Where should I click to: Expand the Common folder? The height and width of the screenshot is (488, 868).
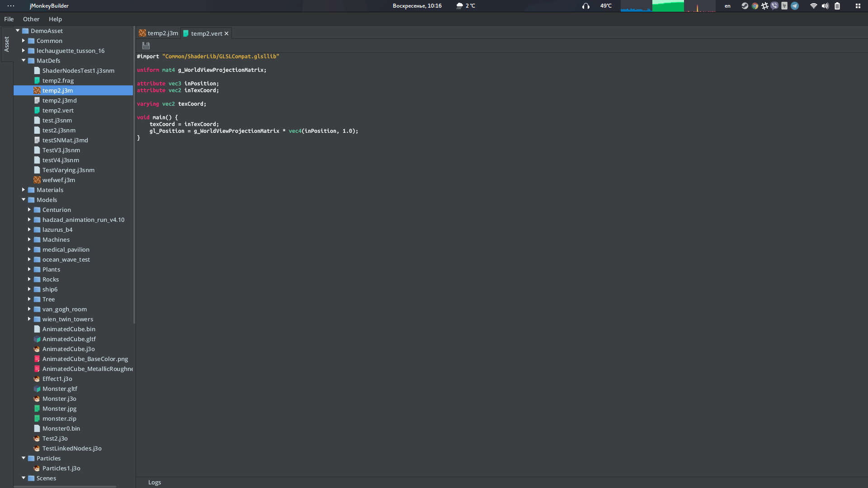(x=24, y=41)
